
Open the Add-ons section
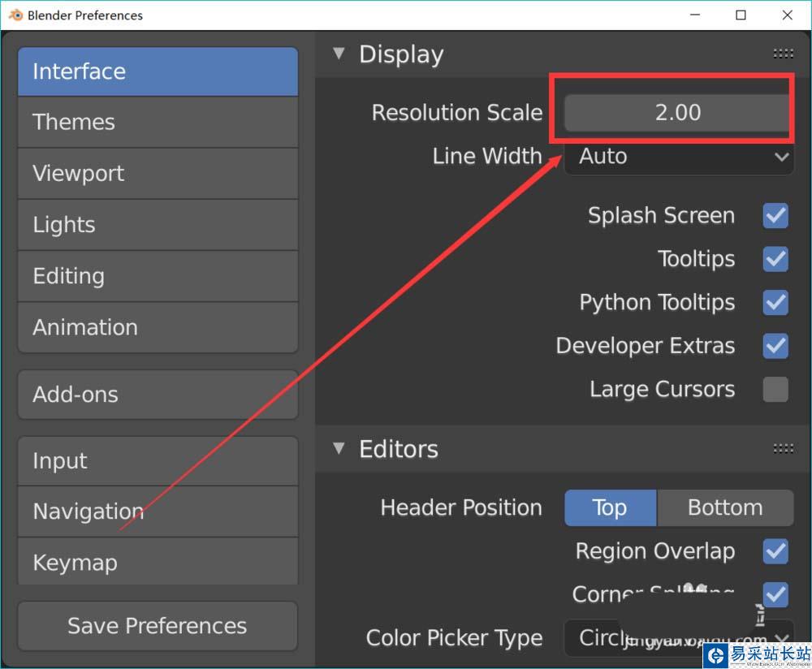(x=158, y=395)
